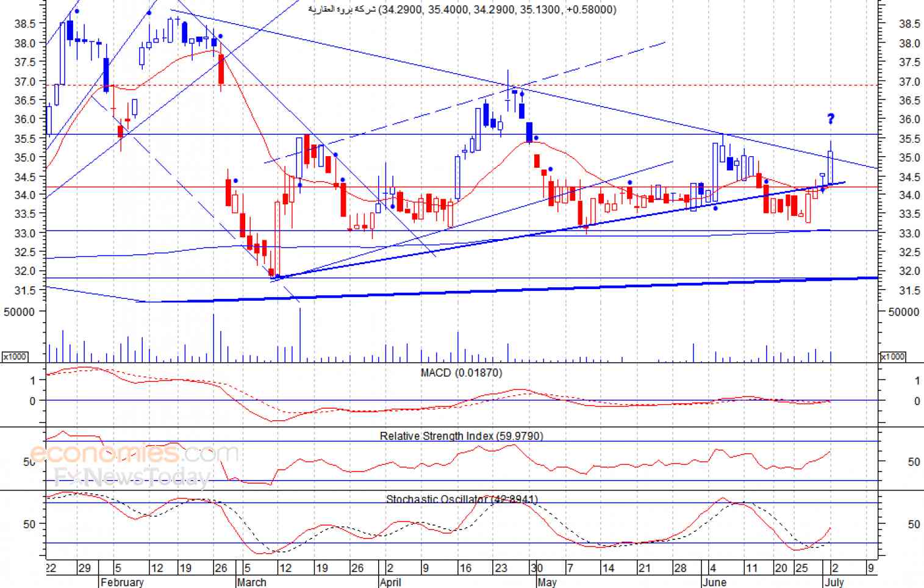
Task: Click the Stochastic Oscillator indicator title
Action: (462, 500)
